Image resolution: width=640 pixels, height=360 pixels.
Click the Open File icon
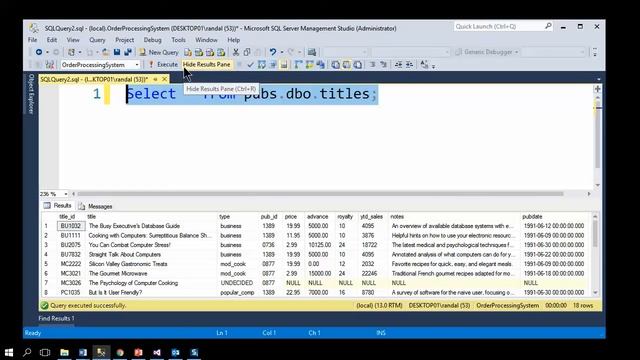click(x=105, y=52)
